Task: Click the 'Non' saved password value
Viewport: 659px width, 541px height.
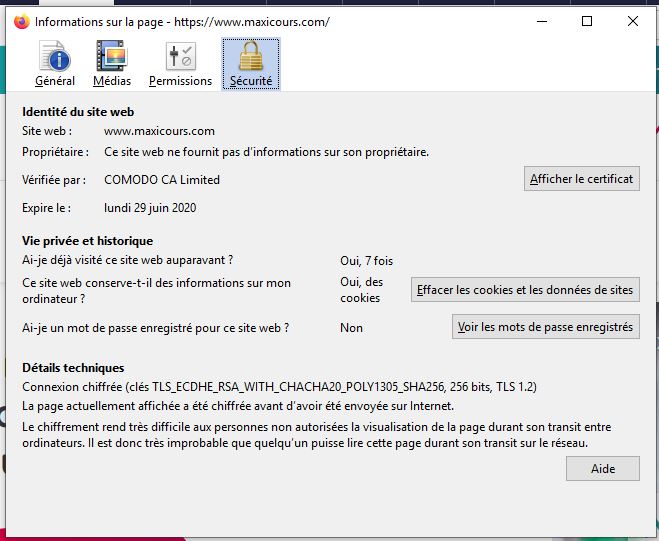Action: tap(351, 328)
